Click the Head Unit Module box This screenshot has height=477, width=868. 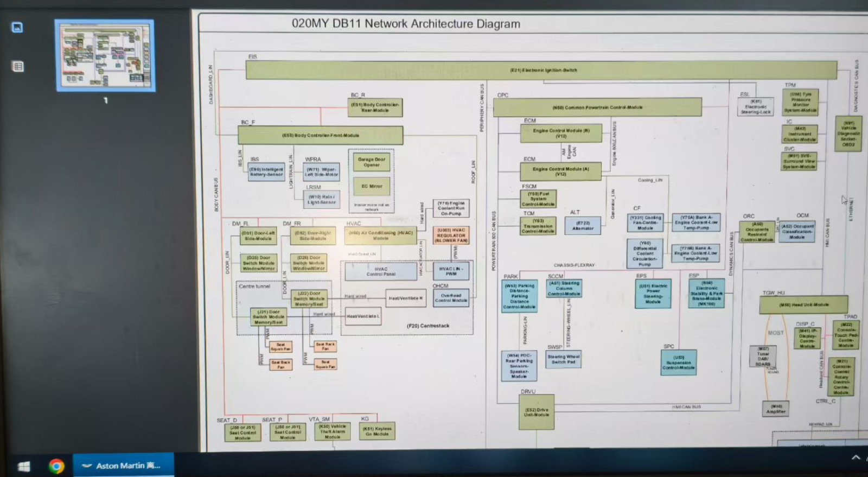pyautogui.click(x=803, y=304)
